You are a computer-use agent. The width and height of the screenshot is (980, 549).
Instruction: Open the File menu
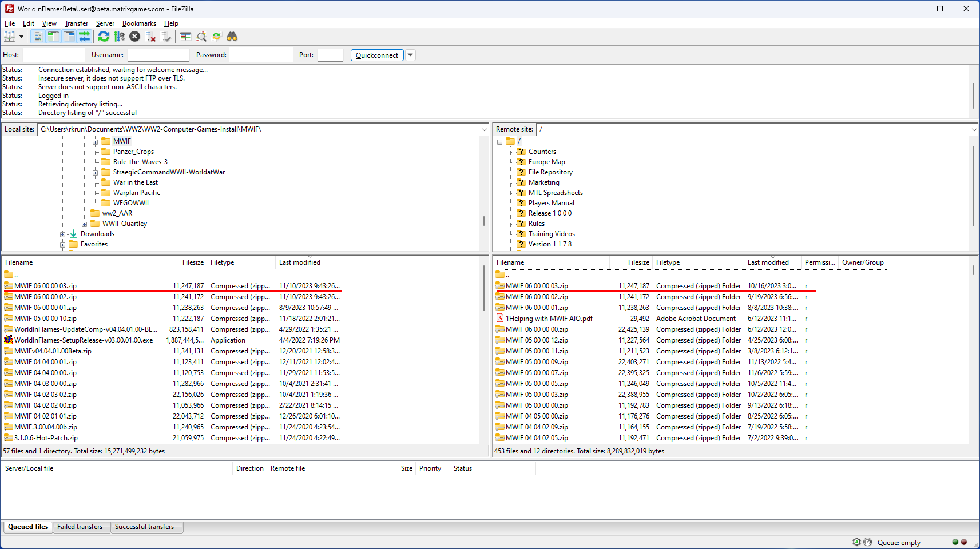coord(10,23)
